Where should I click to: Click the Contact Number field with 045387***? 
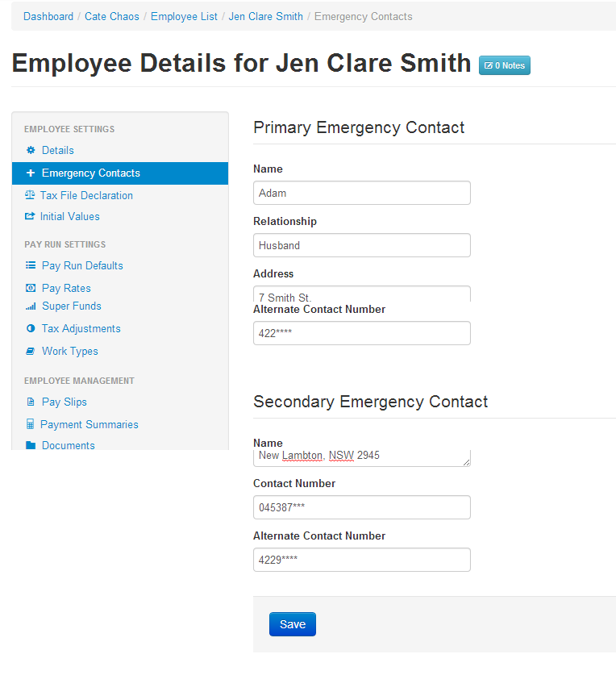361,507
